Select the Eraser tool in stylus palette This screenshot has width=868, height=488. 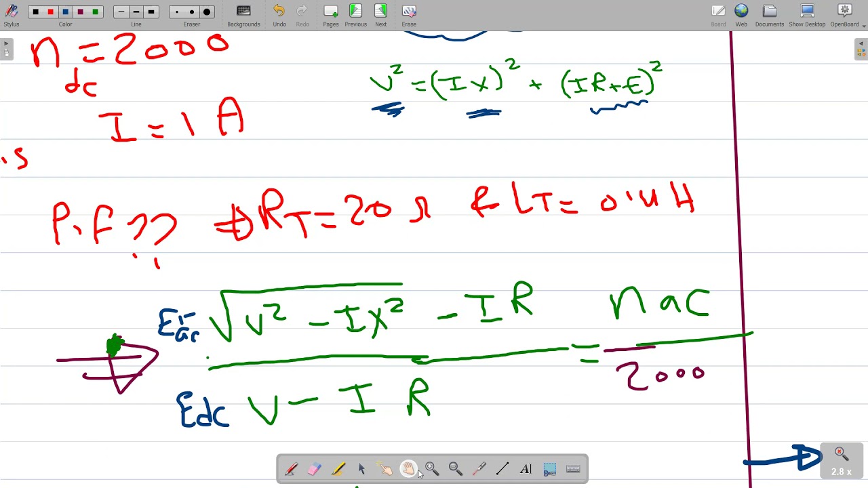point(314,469)
